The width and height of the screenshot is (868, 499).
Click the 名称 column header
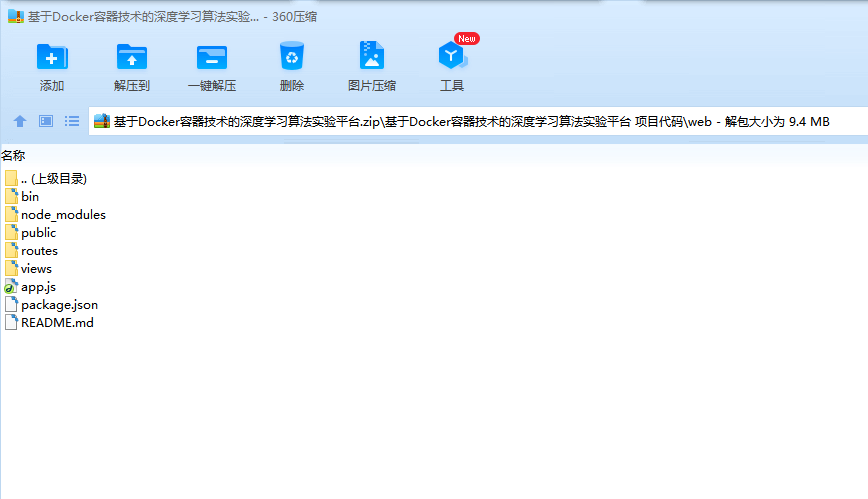pyautogui.click(x=13, y=156)
